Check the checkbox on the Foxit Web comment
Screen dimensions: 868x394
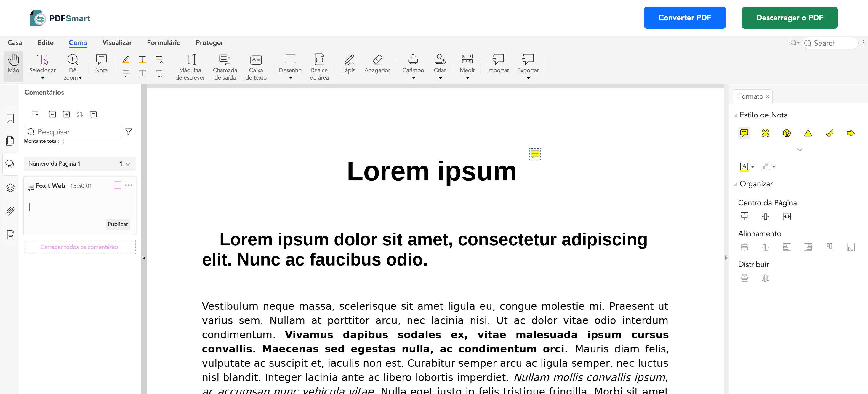[x=117, y=185]
